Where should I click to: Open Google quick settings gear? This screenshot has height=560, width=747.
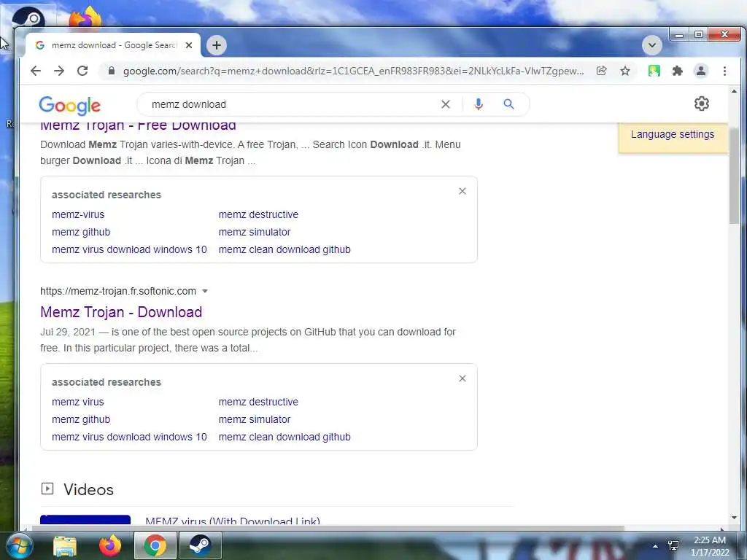click(701, 104)
